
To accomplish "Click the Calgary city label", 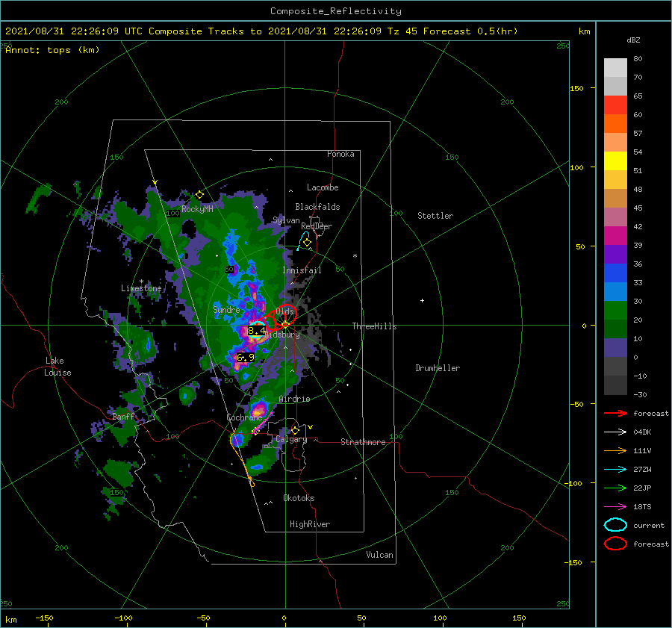I will coord(291,439).
